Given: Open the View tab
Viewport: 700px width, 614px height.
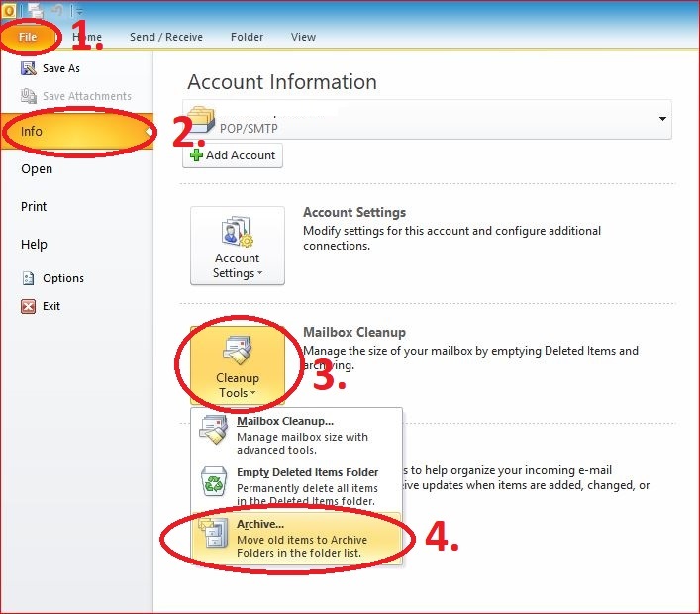Looking at the screenshot, I should click(304, 37).
